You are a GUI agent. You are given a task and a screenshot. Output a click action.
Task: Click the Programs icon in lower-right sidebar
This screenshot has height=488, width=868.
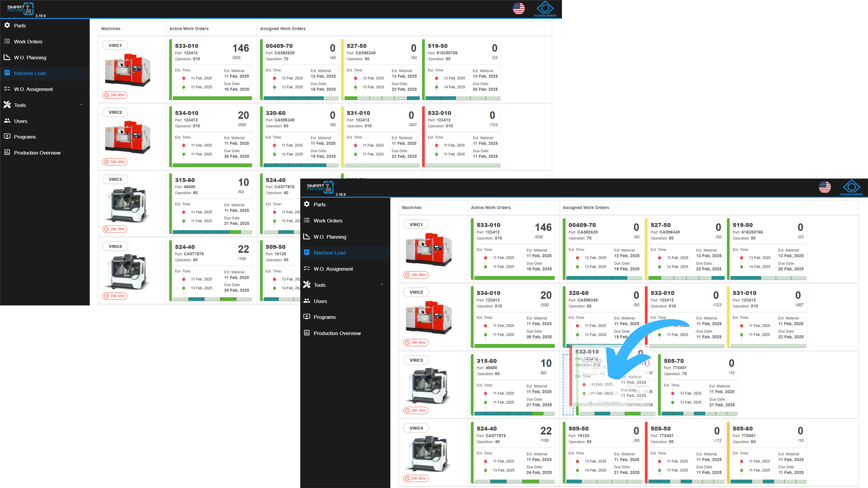click(x=307, y=317)
